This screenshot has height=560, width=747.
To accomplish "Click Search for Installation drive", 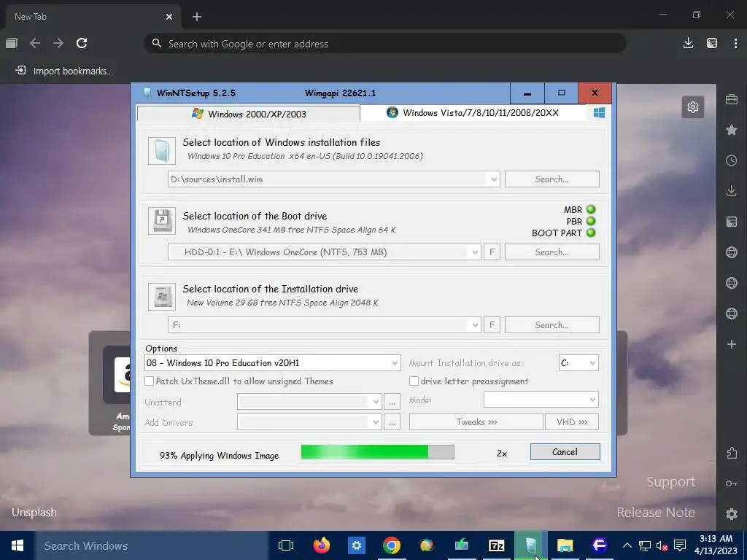I will point(551,324).
